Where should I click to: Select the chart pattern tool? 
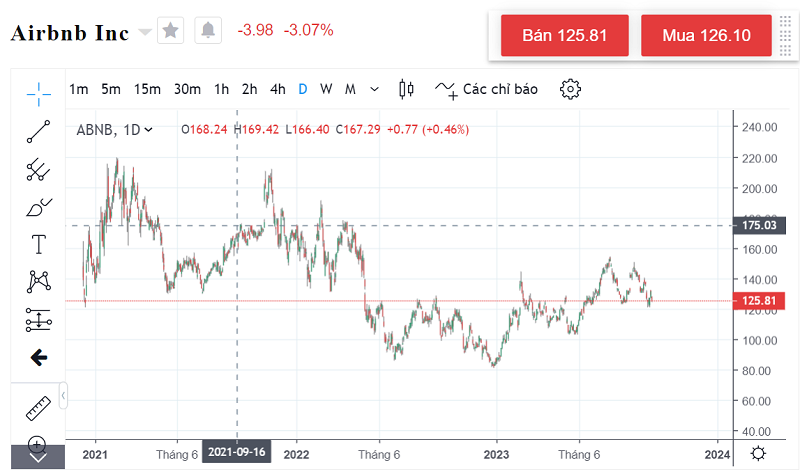(39, 282)
